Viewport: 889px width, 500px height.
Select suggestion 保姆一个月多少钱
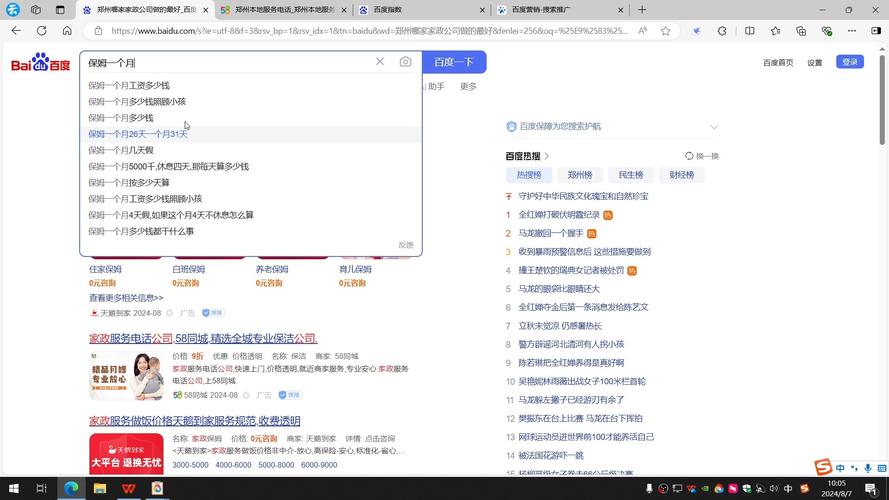pos(121,118)
